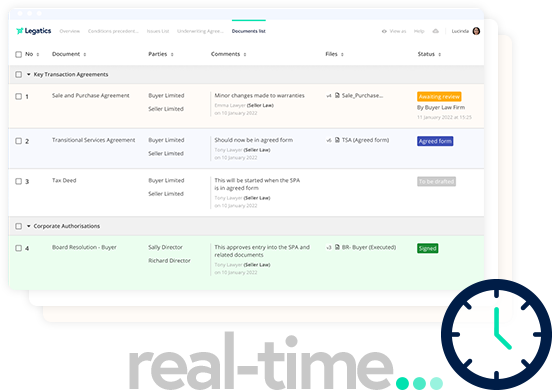Click the Signed status badge
This screenshot has width=552, height=390.
tap(427, 248)
